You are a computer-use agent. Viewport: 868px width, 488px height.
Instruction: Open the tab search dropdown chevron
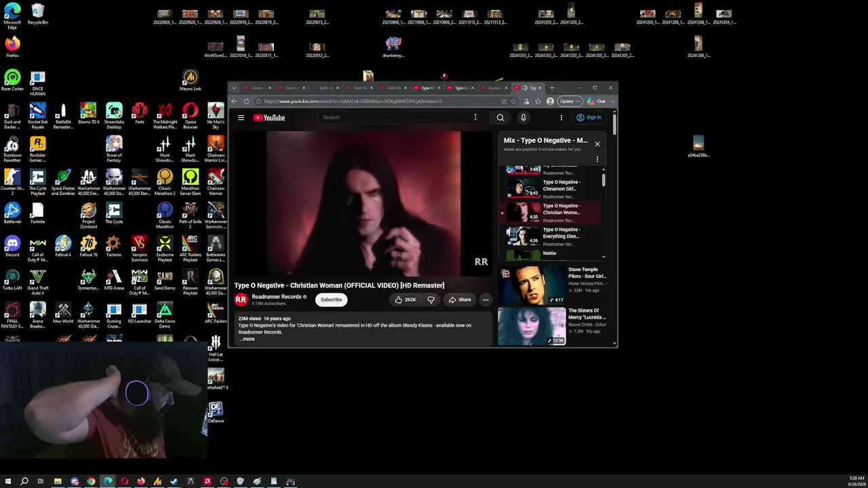(234, 88)
